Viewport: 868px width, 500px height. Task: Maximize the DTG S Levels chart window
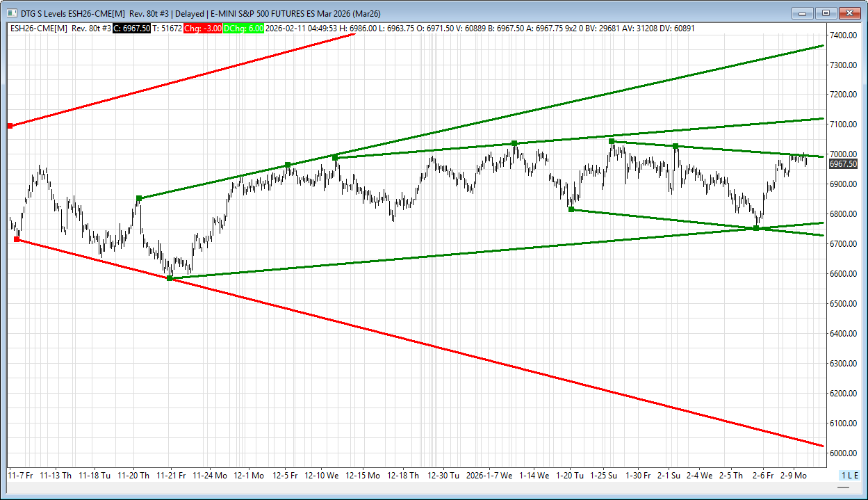click(x=826, y=13)
